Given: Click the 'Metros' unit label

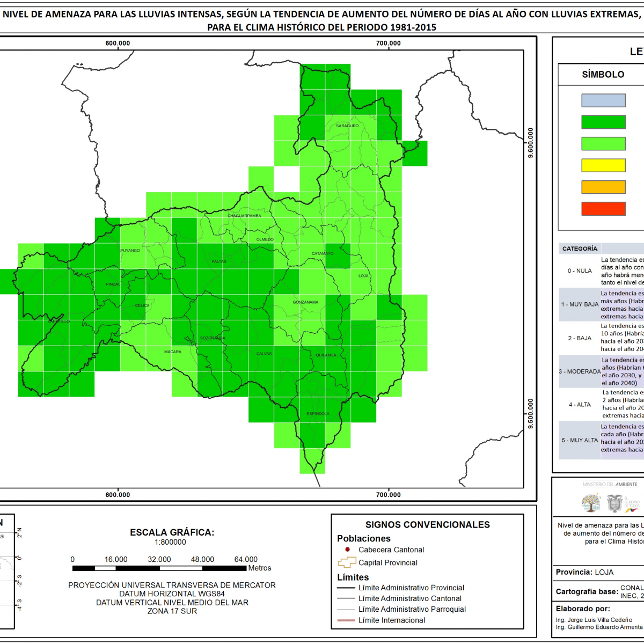Looking at the screenshot, I should (260, 568).
